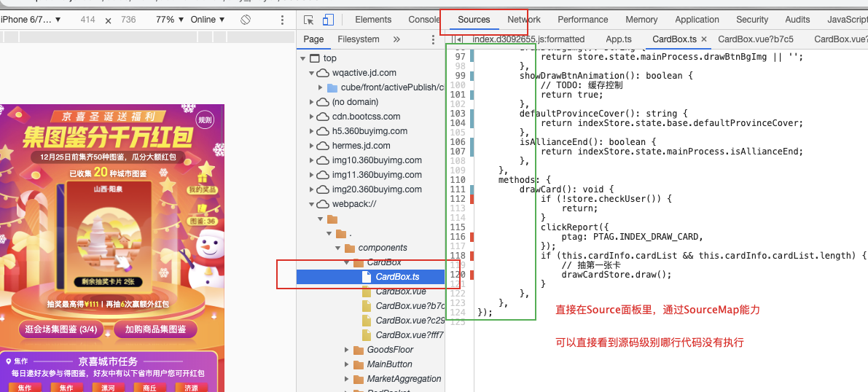868x392 pixels.
Task: Open the CardBox.vue?b7c5 editor tab
Action: (756, 39)
